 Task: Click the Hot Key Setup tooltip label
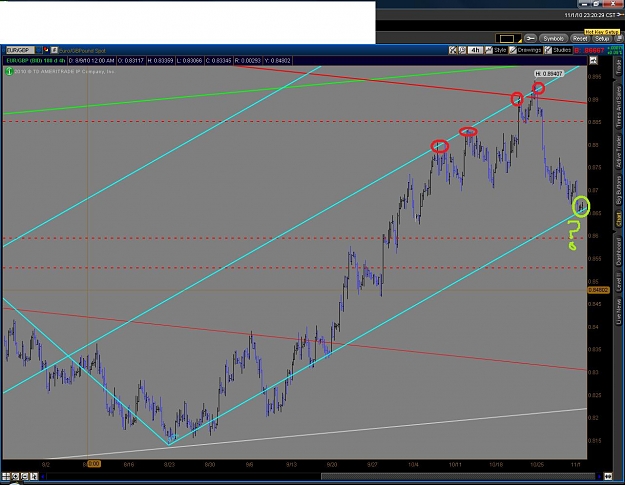tap(601, 32)
